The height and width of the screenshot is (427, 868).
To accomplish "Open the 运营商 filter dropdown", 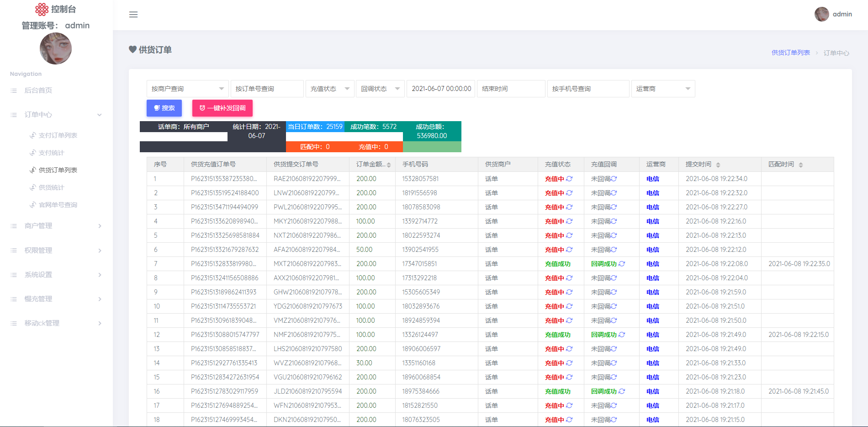I will (x=663, y=89).
